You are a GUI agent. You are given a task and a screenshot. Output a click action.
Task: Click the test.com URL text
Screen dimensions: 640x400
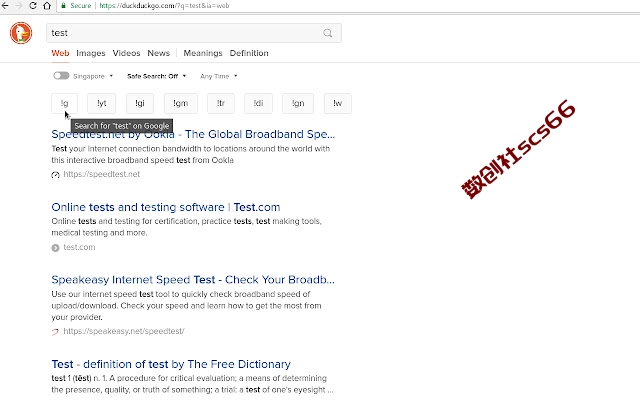(79, 247)
